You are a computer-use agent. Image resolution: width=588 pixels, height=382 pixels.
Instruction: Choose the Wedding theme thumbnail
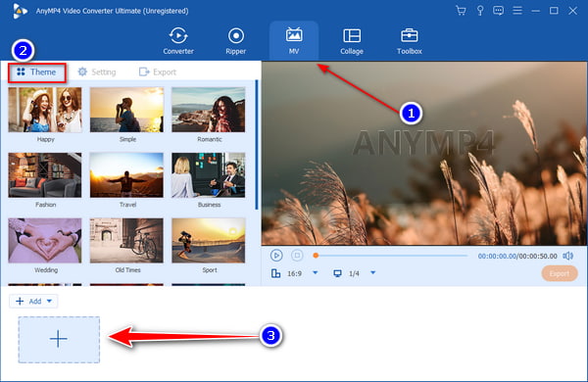coord(45,240)
